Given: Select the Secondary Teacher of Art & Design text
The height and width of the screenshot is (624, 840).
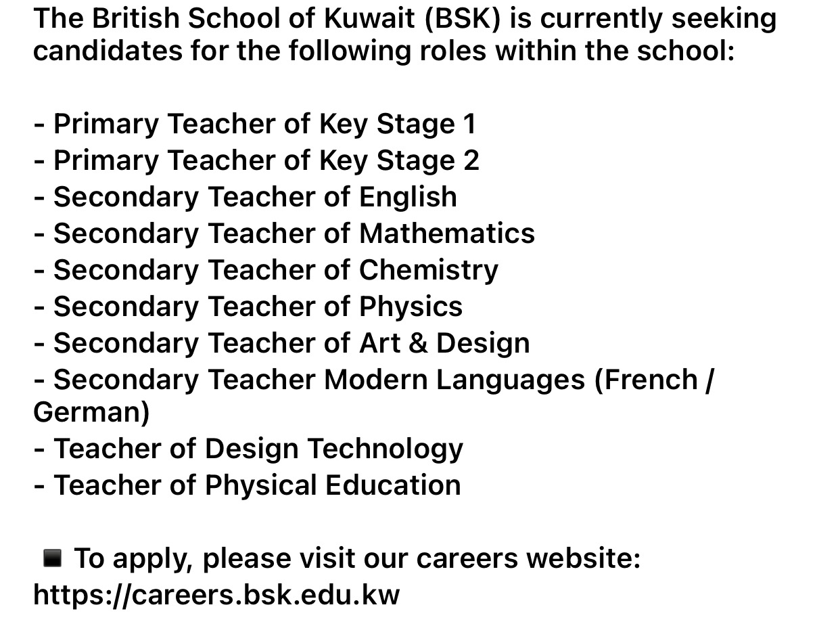Looking at the screenshot, I should tap(281, 343).
